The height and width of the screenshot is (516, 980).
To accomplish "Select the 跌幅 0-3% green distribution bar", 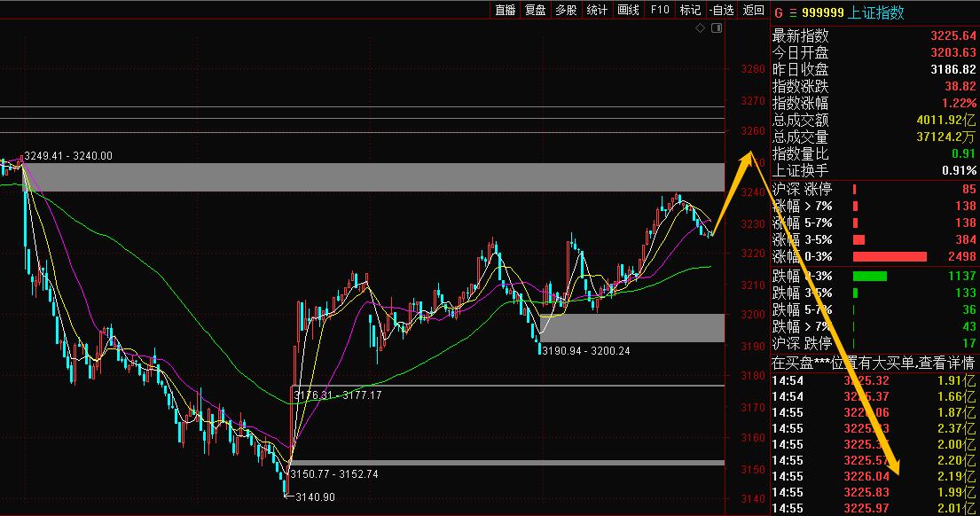I will (x=869, y=276).
